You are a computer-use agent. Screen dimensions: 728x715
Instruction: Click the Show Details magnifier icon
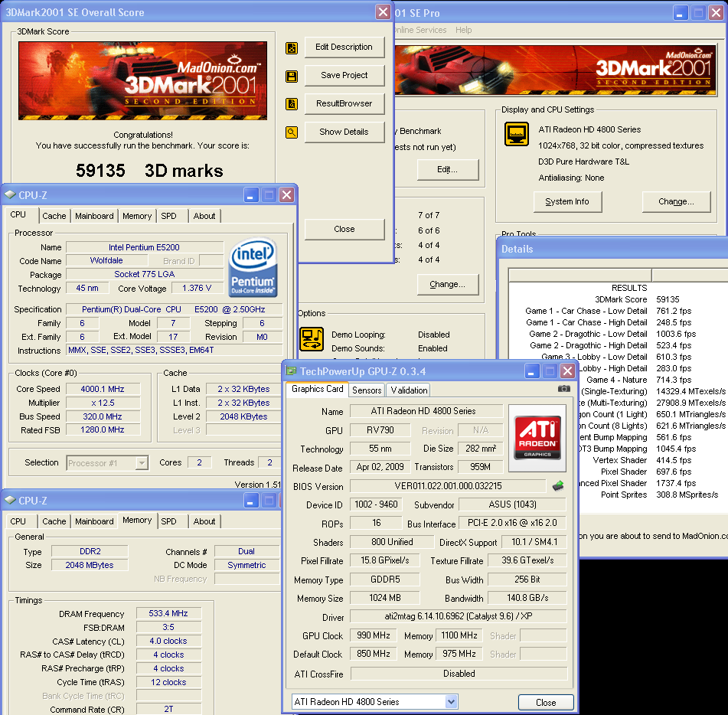(292, 132)
